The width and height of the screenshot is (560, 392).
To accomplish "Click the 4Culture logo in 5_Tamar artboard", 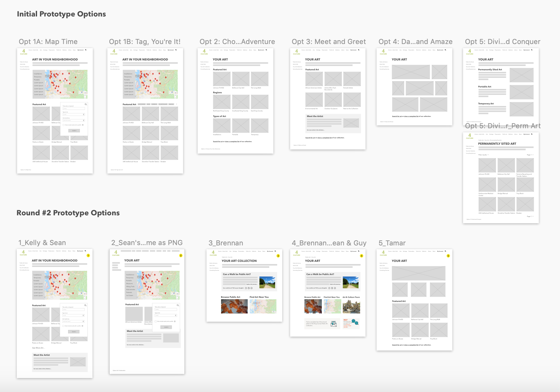I will [383, 253].
